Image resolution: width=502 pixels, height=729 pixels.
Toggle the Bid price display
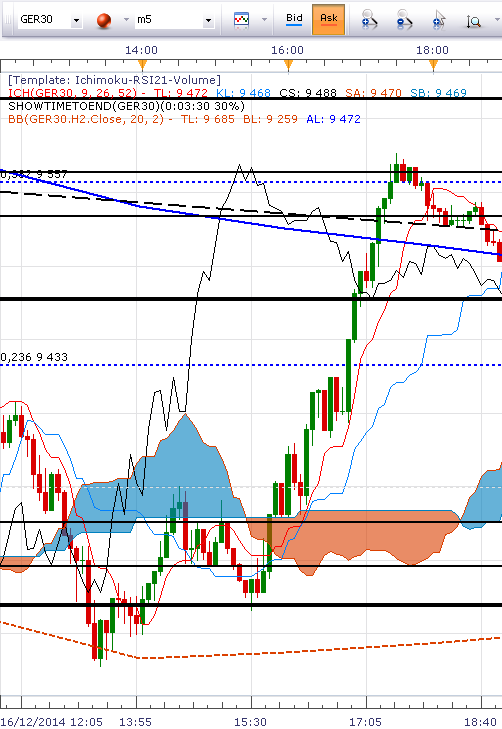(x=294, y=20)
